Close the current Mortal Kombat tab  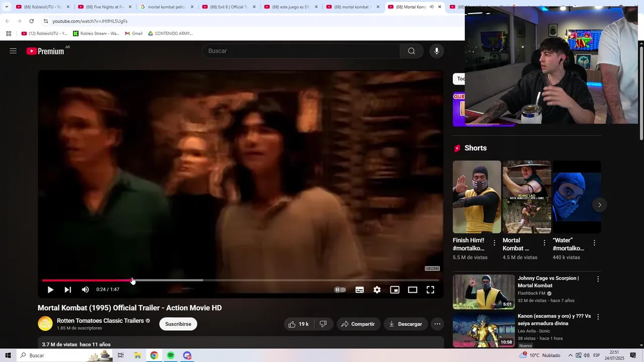440,7
